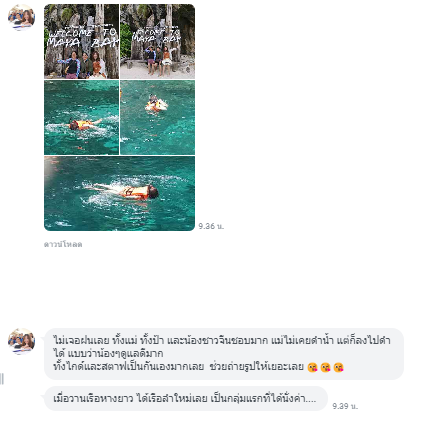View the middle-right photo of the distant swimmer
This screenshot has width=441, height=437.
coord(157,117)
